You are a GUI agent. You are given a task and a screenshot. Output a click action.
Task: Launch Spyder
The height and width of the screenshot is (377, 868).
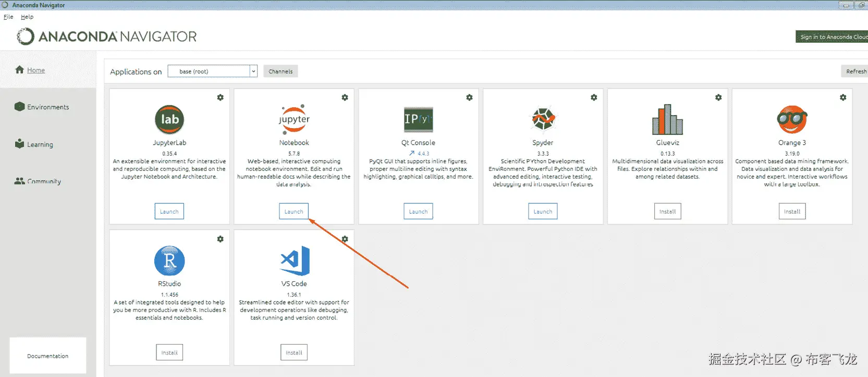[543, 211]
